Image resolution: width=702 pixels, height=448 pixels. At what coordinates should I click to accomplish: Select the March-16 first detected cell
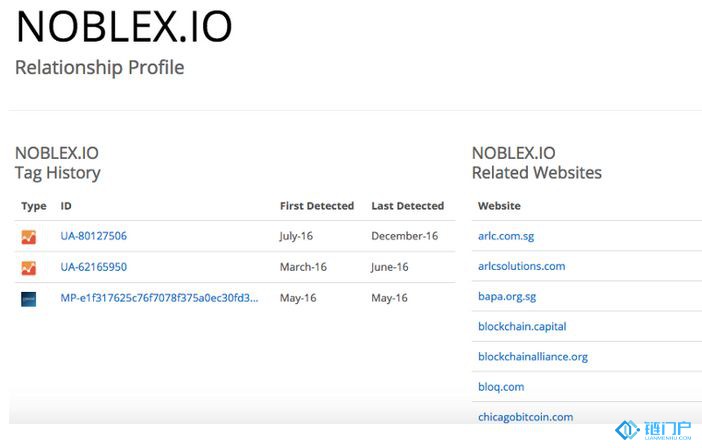tap(303, 267)
